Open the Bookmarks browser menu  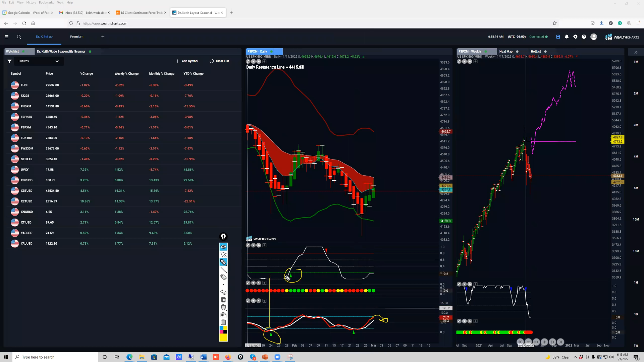tap(46, 2)
